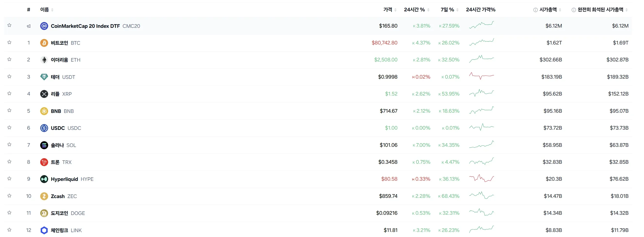Viewport: 644px width, 237px height.
Task: Favorite 리플 XRP using its star
Action: [9, 93]
